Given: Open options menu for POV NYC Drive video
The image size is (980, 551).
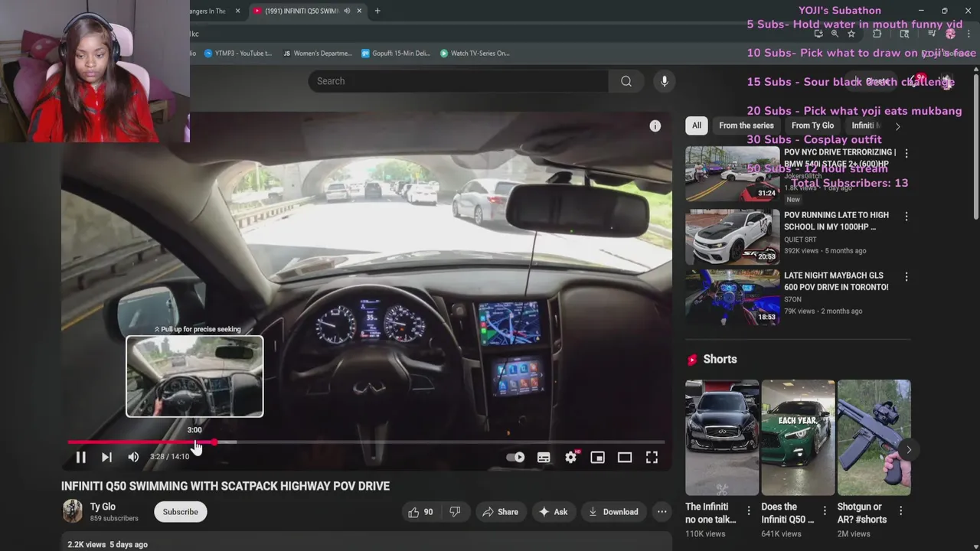Looking at the screenshot, I should click(x=906, y=154).
